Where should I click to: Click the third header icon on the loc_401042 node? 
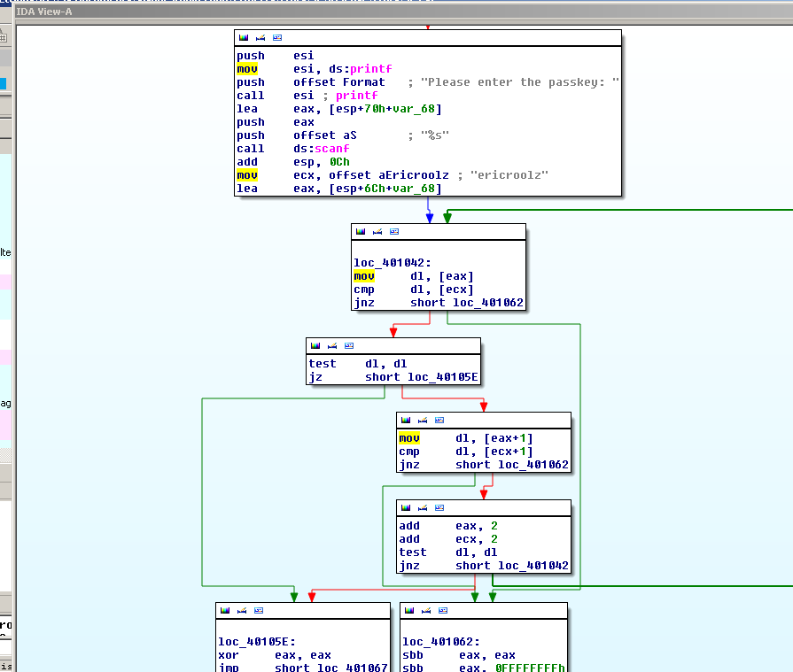coord(393,232)
